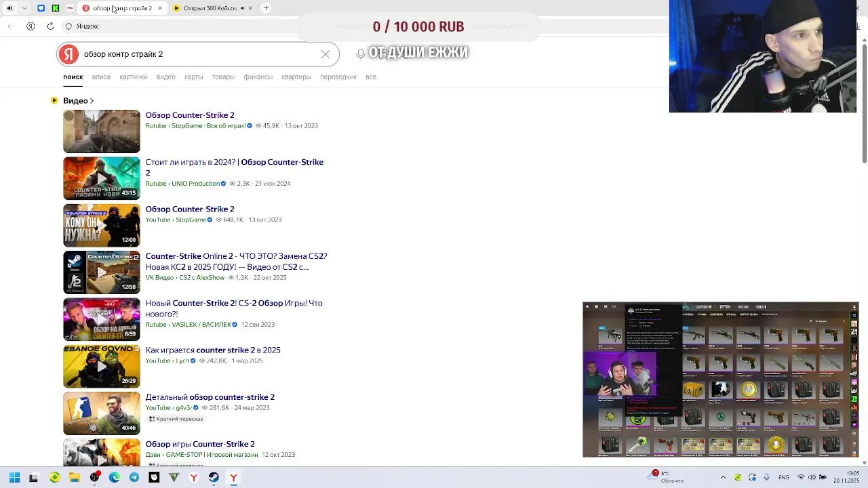Mute the 'Открыл 300 Кейсов' tab audio
The height and width of the screenshot is (488, 868).
243,8
